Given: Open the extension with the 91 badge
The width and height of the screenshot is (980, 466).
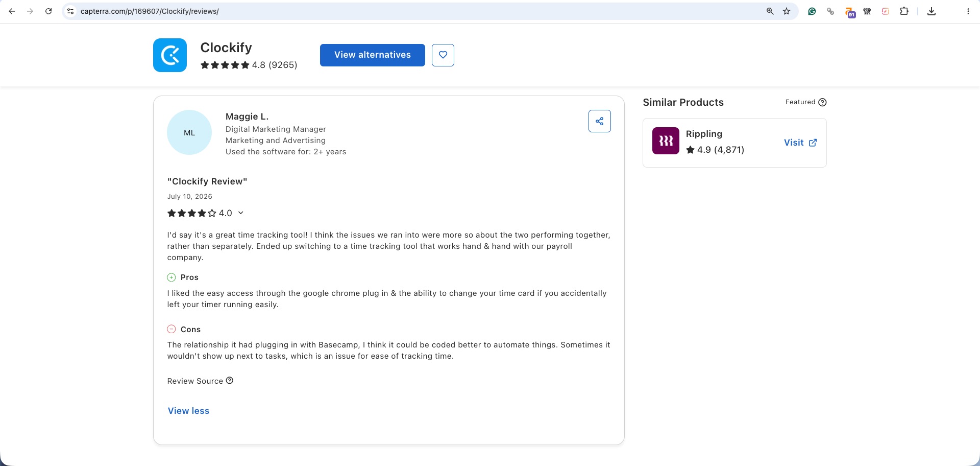Looking at the screenshot, I should click(x=849, y=12).
